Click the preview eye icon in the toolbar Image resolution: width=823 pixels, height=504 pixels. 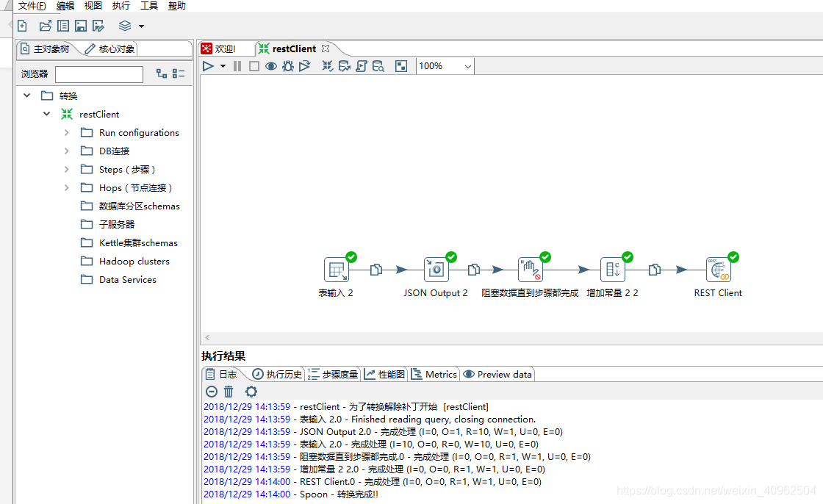270,65
